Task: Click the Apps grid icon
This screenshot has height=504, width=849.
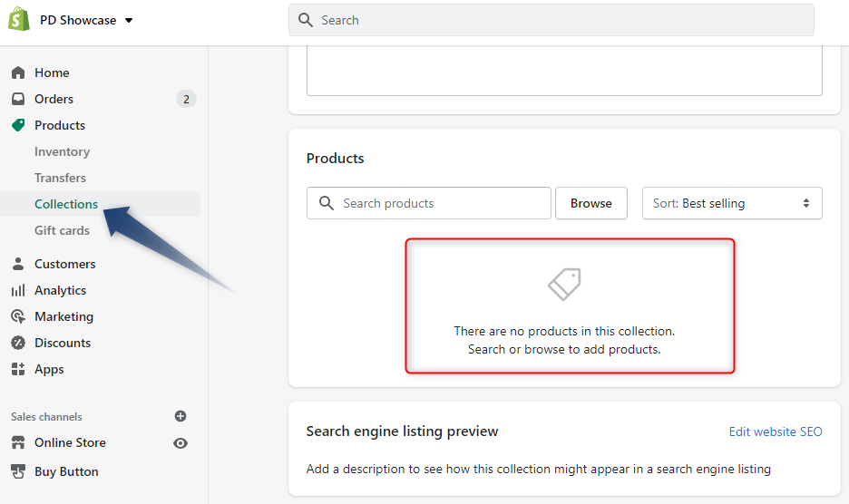Action: pyautogui.click(x=18, y=369)
